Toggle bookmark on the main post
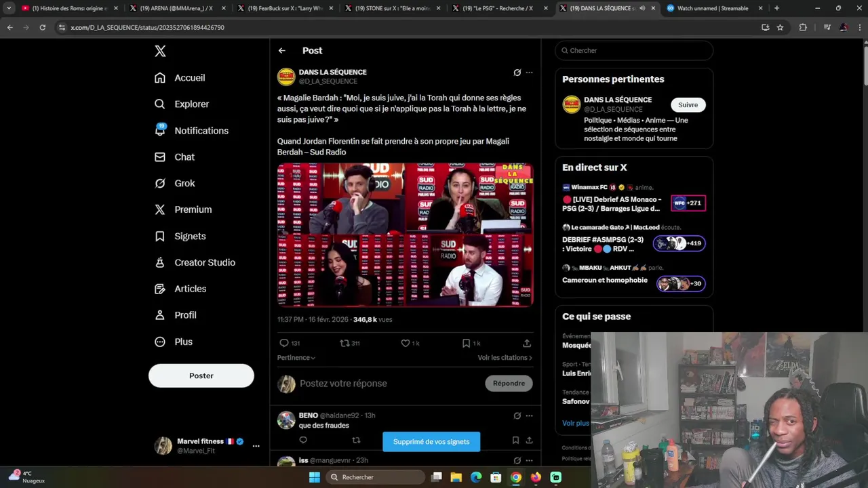Image resolution: width=868 pixels, height=488 pixels. point(466,343)
